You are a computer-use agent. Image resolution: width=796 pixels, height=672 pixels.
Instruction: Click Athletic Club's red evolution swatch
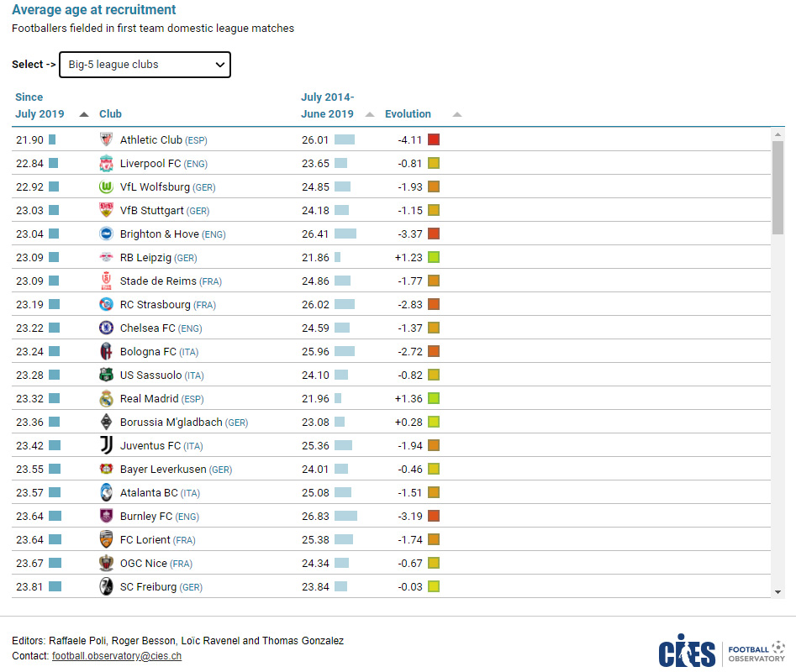click(x=434, y=140)
